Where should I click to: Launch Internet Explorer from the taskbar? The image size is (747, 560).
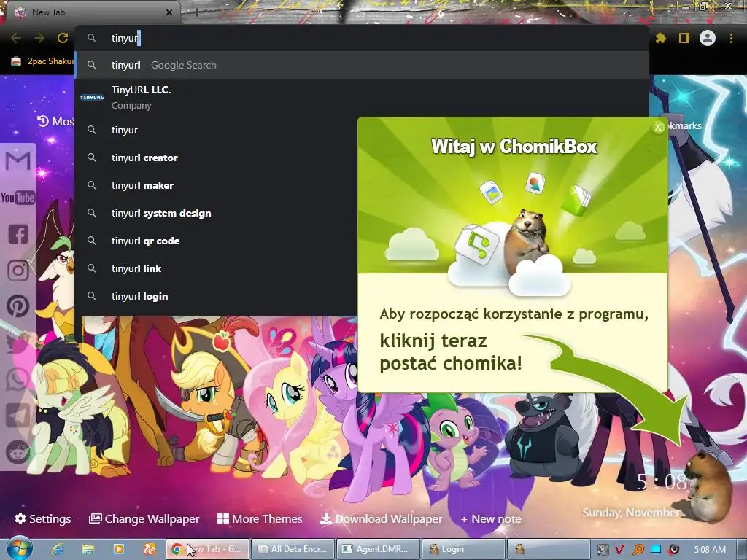[x=58, y=549]
